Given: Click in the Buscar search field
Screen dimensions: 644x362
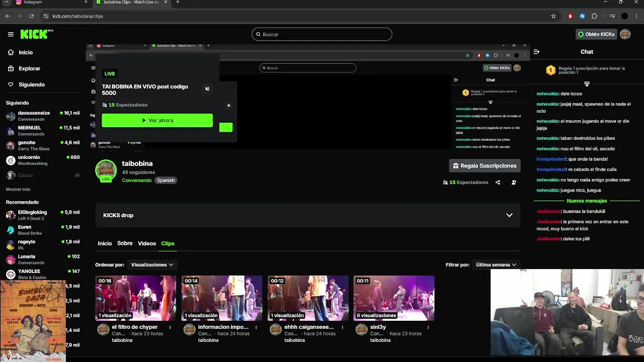Looking at the screenshot, I should (x=322, y=34).
